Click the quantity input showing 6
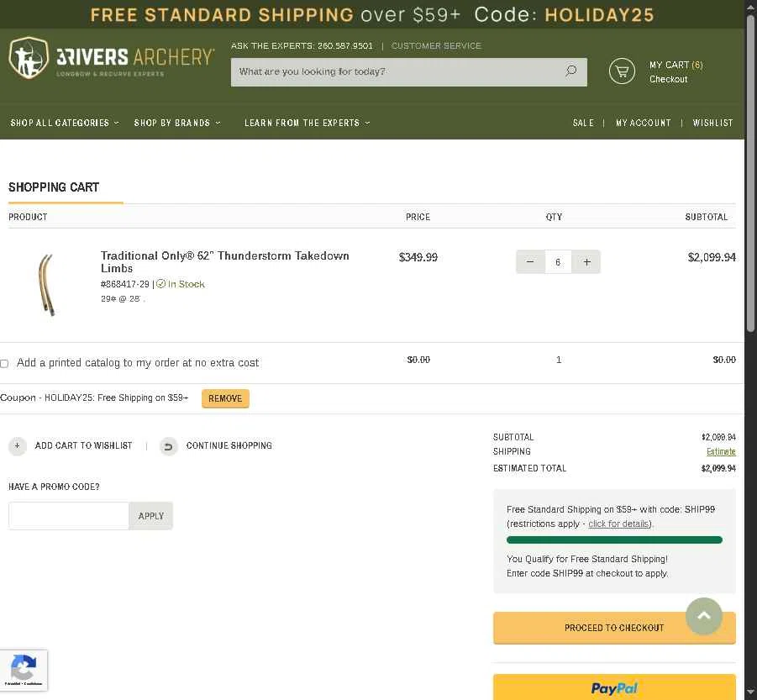Viewport: 757px width, 700px height. coord(558,261)
